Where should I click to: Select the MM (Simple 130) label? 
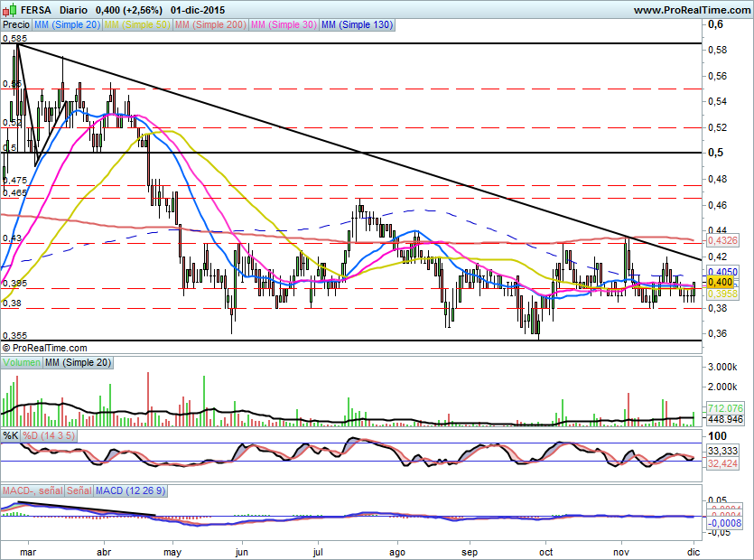[357, 26]
